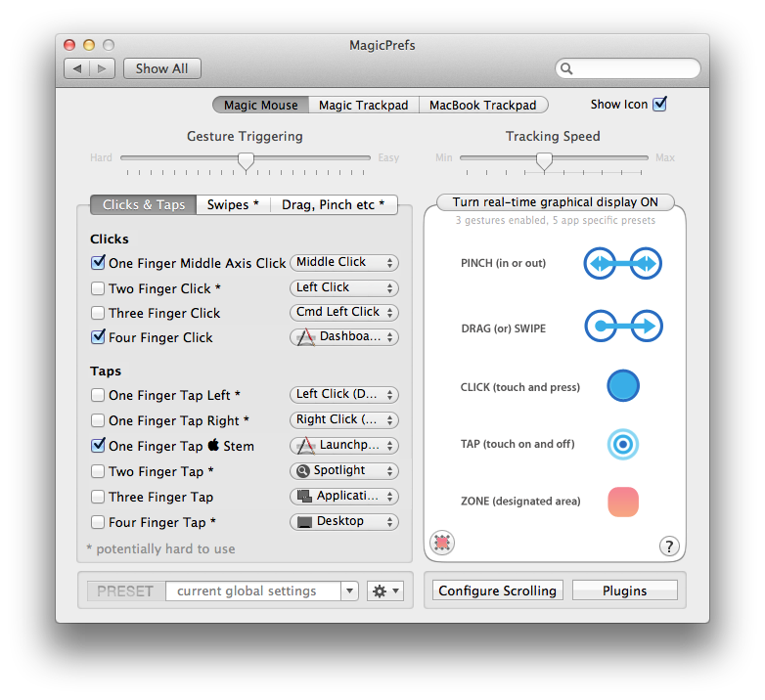
Task: Click the Tracking Speed slider handle
Action: pyautogui.click(x=544, y=160)
